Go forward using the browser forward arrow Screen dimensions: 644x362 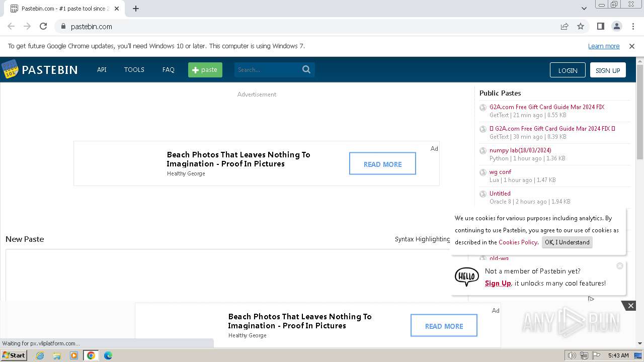[27, 26]
